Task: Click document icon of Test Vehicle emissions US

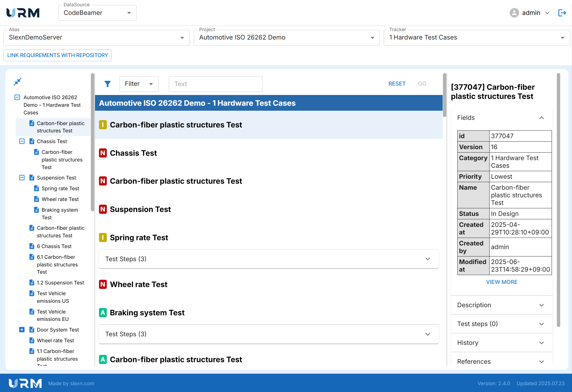Action: pyautogui.click(x=32, y=293)
